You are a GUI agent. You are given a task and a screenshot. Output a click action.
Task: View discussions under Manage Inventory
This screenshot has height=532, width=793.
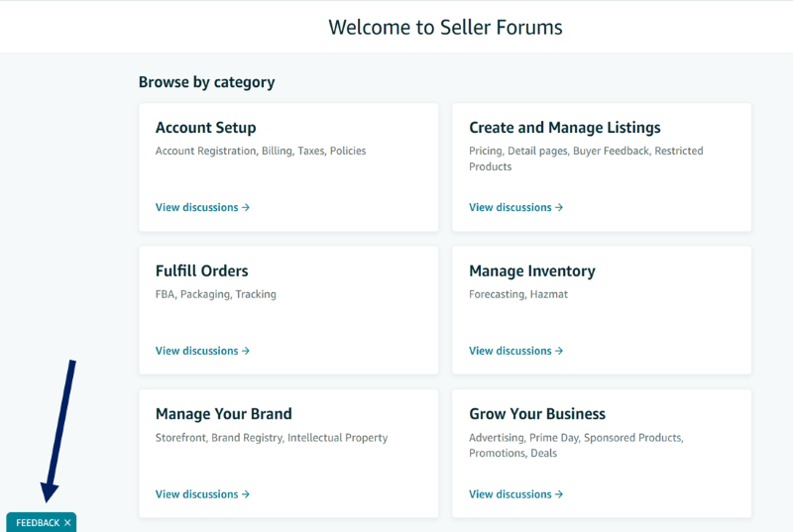[515, 351]
